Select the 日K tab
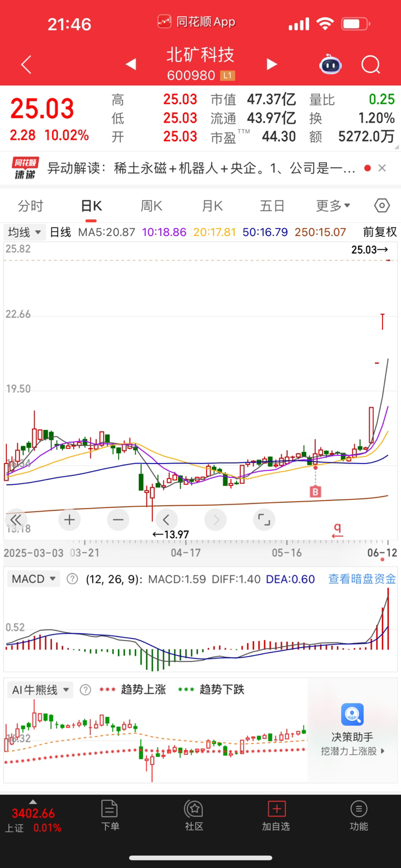This screenshot has height=868, width=401. pyautogui.click(x=91, y=206)
